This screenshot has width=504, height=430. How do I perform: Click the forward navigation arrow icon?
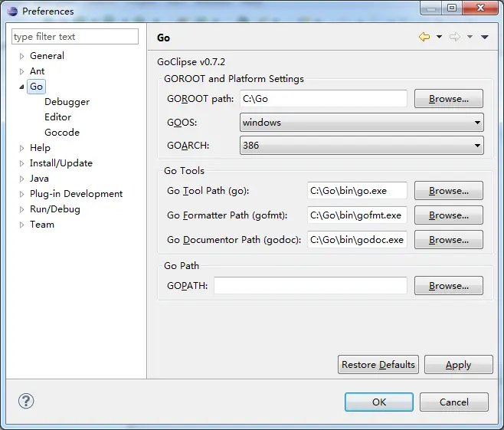454,37
